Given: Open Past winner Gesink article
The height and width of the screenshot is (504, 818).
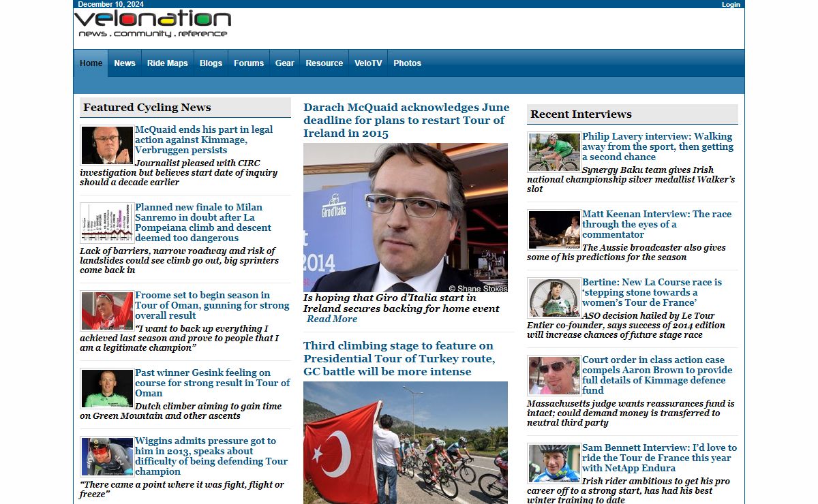Looking at the screenshot, I should [x=213, y=383].
